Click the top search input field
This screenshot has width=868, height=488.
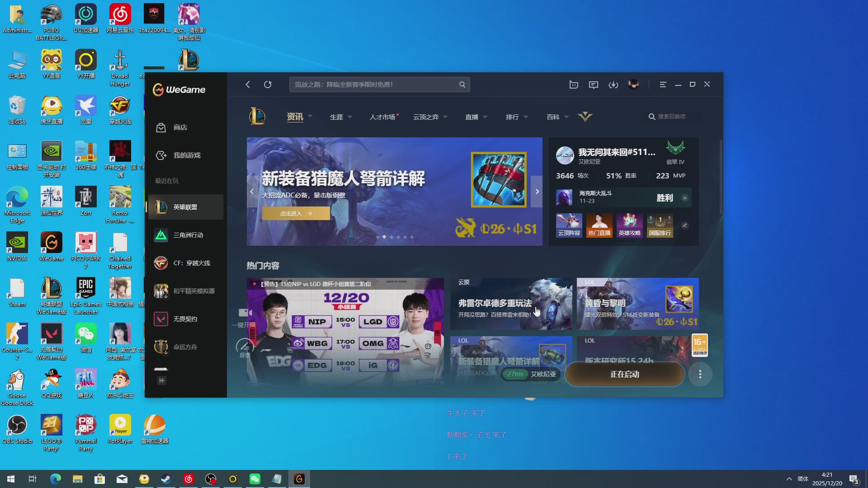(375, 84)
